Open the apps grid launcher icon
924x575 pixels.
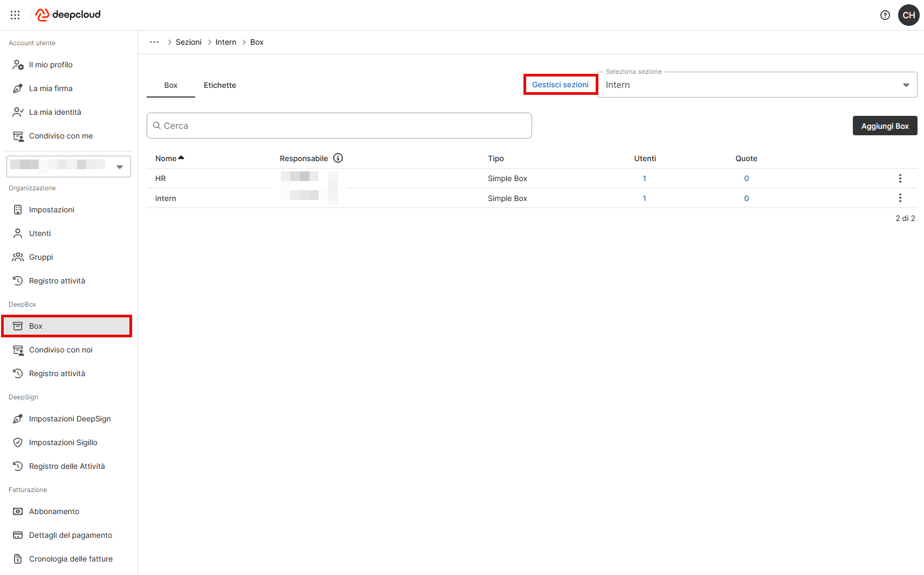(15, 15)
